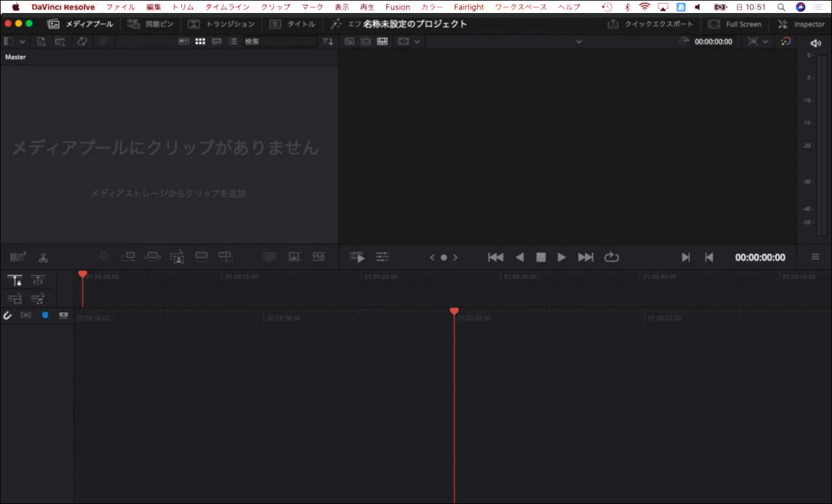Open the Fairlight menu in the menu bar
Image resolution: width=832 pixels, height=504 pixels.
469,6
